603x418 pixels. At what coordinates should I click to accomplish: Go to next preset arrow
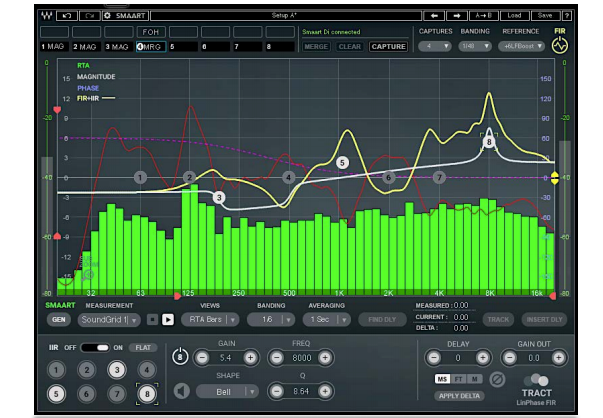[457, 15]
